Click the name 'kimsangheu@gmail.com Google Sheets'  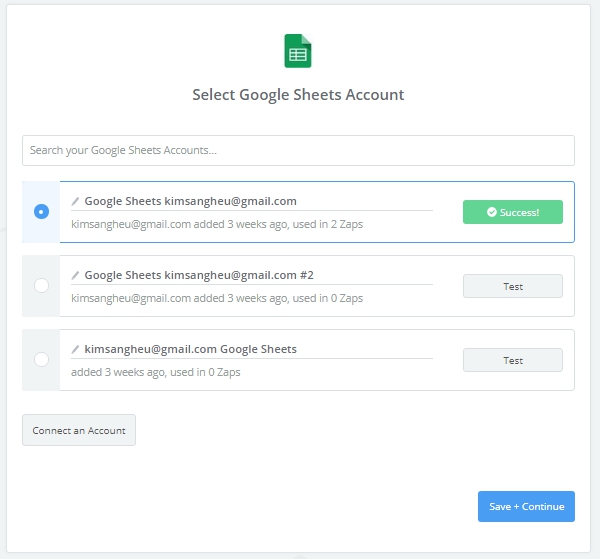190,349
